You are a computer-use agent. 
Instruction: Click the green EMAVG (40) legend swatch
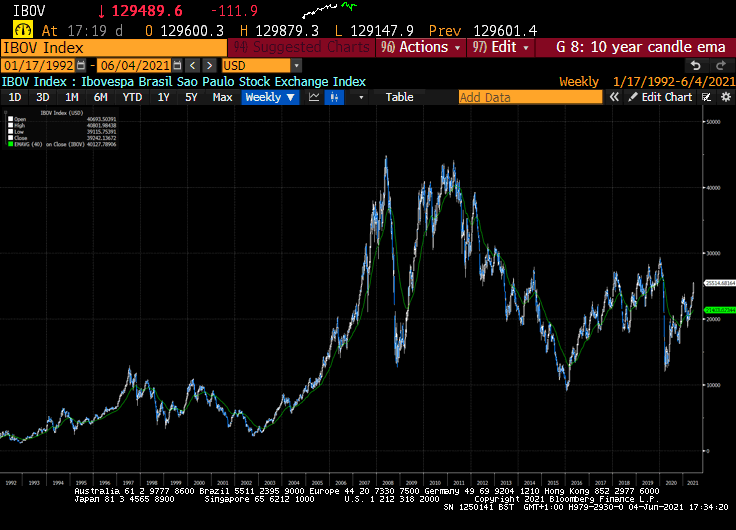coord(10,144)
